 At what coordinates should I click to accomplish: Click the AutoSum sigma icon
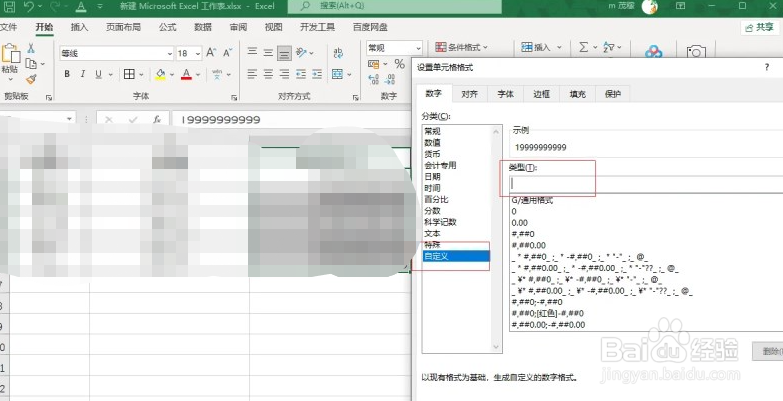[x=583, y=47]
